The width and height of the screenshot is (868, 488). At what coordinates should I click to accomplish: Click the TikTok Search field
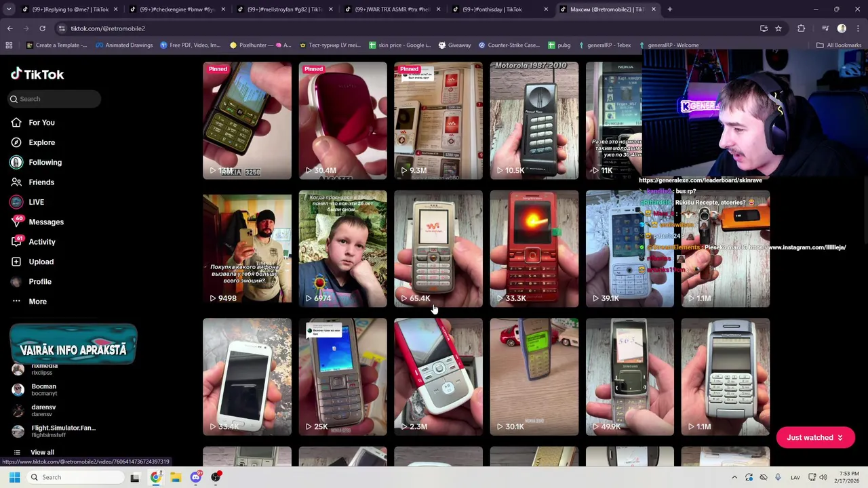pyautogui.click(x=56, y=99)
